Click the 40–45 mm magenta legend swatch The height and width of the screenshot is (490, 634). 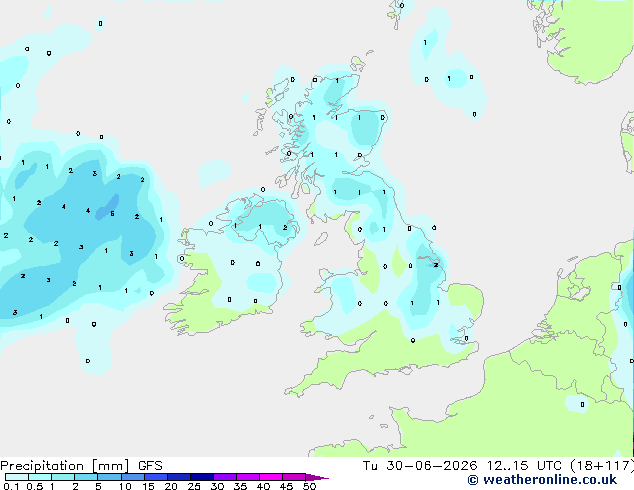pos(271,477)
